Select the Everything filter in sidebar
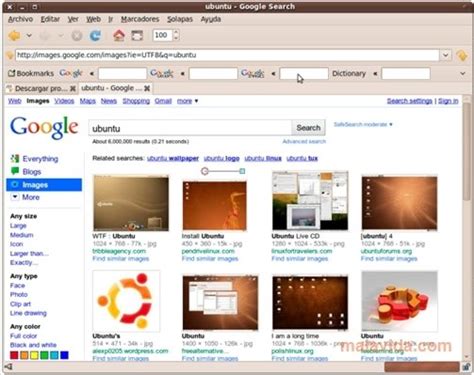This screenshot has height=375, width=474. (x=40, y=159)
